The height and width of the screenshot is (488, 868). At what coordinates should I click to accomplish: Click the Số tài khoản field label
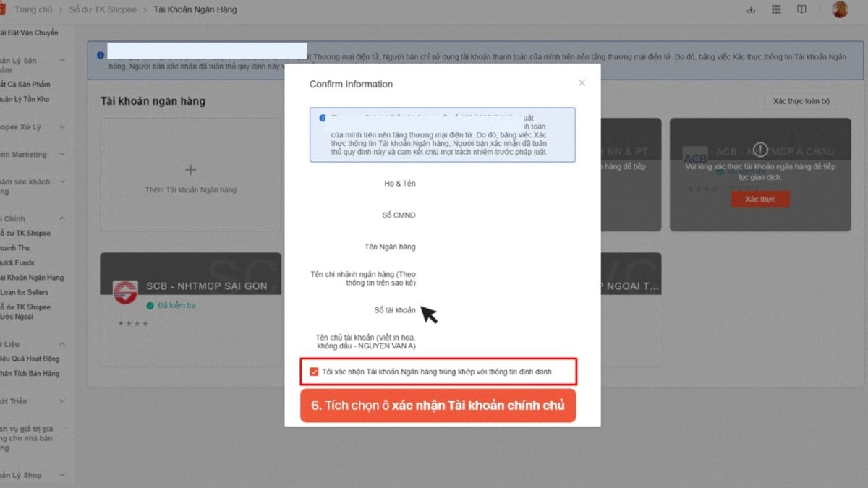(395, 310)
